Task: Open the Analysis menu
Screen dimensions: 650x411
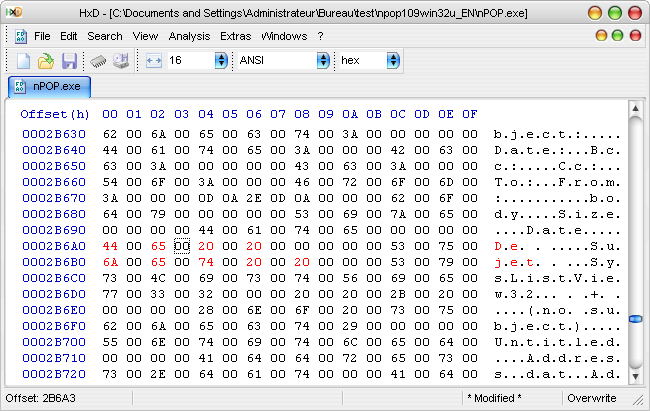Action: click(189, 36)
